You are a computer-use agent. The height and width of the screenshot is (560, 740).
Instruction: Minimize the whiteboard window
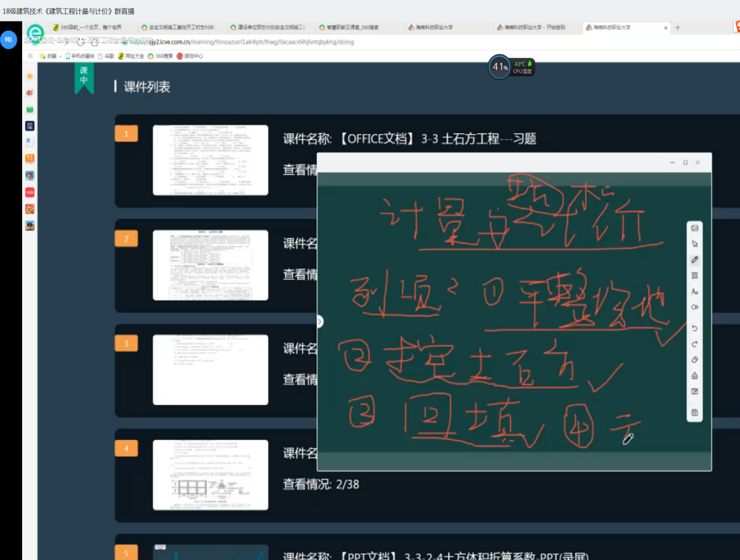click(x=672, y=162)
